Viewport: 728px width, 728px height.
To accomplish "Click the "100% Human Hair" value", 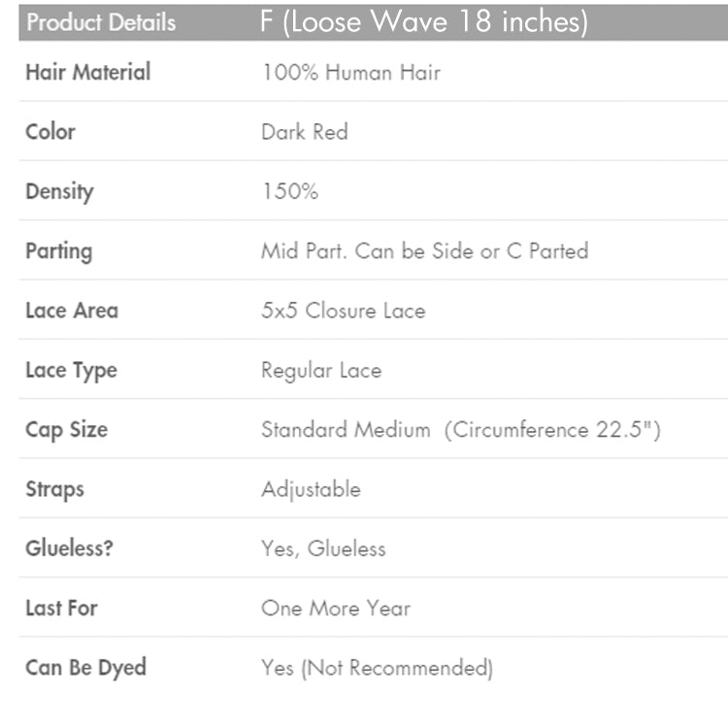I will coord(350,72).
